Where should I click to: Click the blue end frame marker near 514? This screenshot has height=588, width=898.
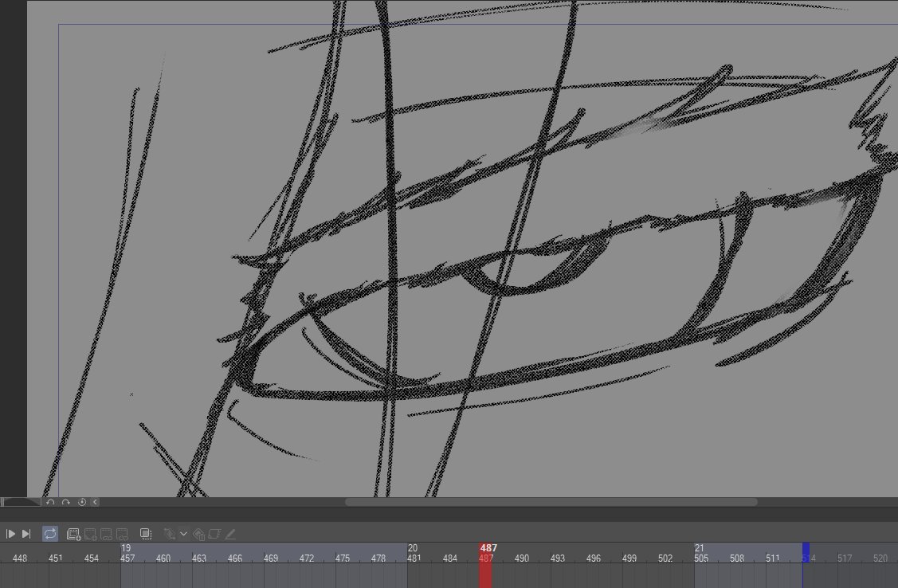coord(806,552)
